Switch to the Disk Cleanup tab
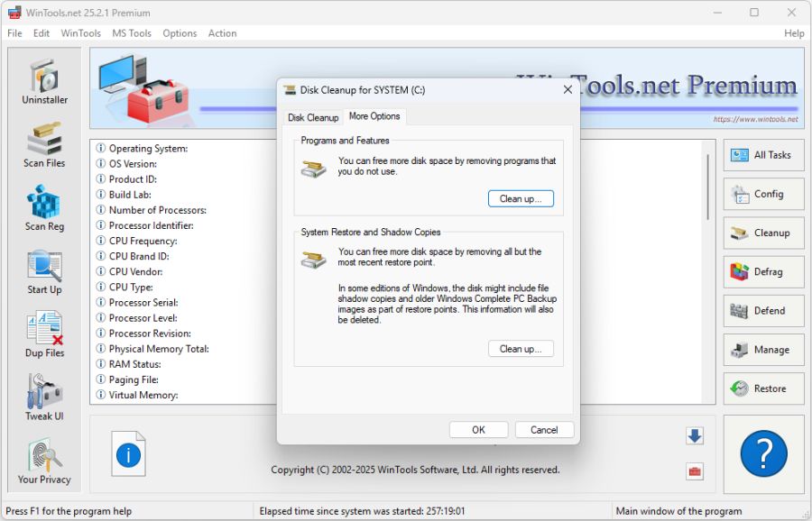This screenshot has width=812, height=521. pos(313,117)
